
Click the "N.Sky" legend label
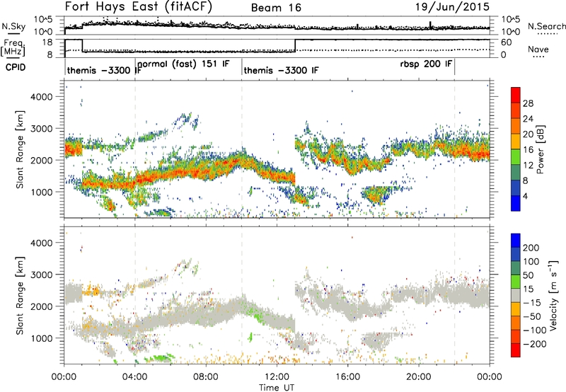(13, 26)
